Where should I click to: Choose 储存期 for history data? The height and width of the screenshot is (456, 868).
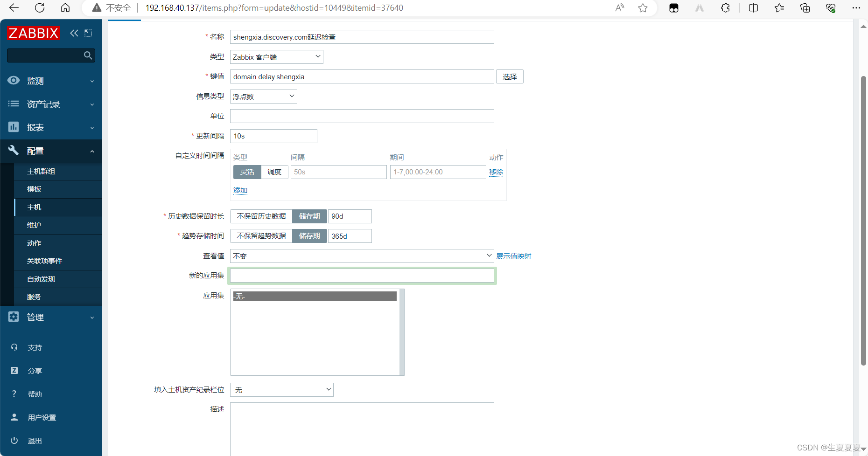(309, 216)
